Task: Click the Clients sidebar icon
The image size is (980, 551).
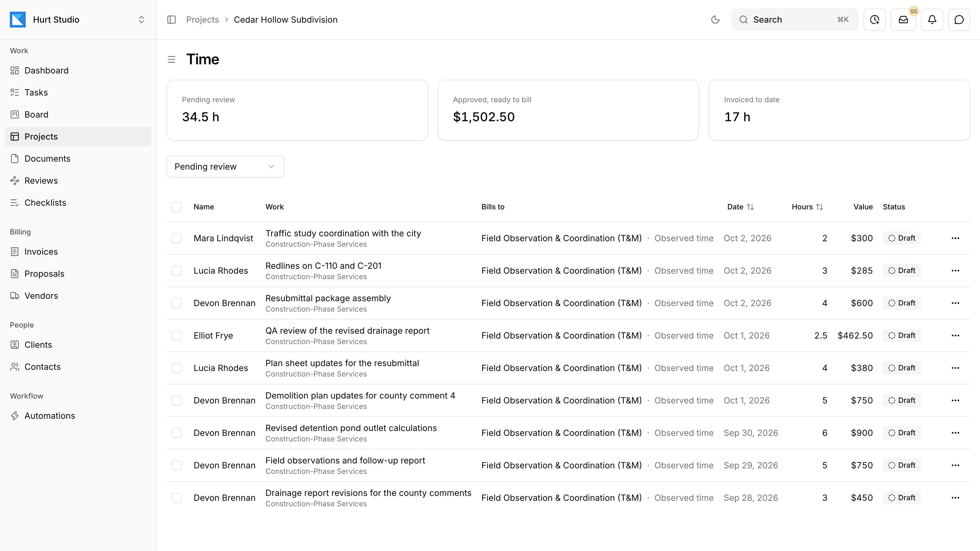Action: coord(15,345)
